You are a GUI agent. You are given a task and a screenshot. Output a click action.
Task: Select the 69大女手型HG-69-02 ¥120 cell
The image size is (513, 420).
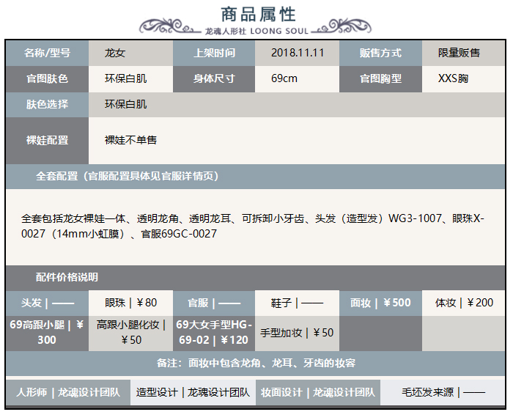(213, 332)
